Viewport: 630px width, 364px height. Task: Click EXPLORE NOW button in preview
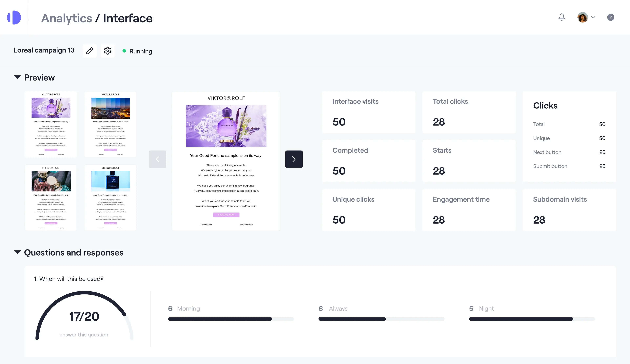(226, 215)
